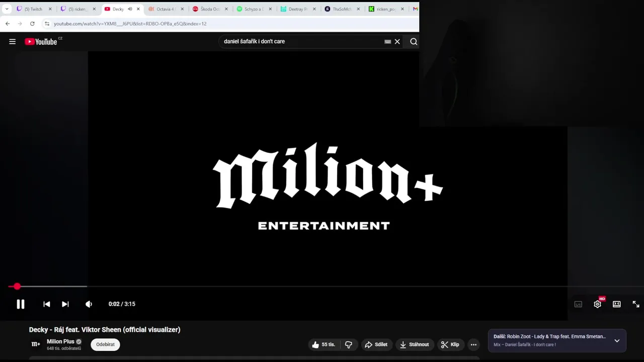The width and height of the screenshot is (644, 362).
Task: Reload the page
Action: coord(32,24)
